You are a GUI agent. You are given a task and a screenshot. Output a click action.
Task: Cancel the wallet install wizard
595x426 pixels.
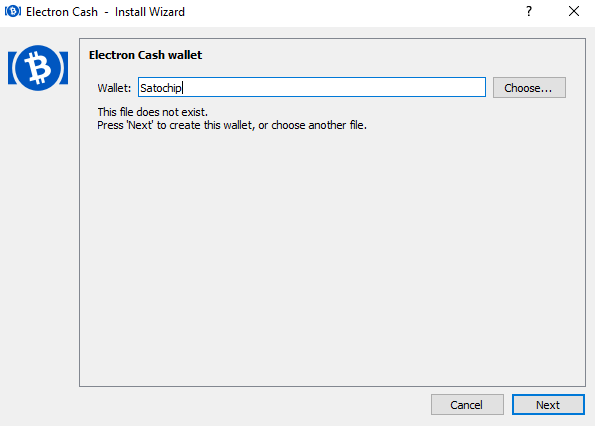coord(467,405)
